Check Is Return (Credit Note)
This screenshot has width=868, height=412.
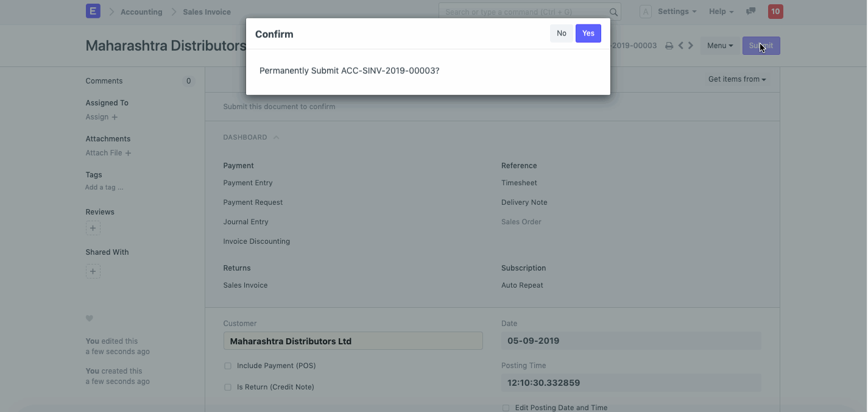coord(228,388)
